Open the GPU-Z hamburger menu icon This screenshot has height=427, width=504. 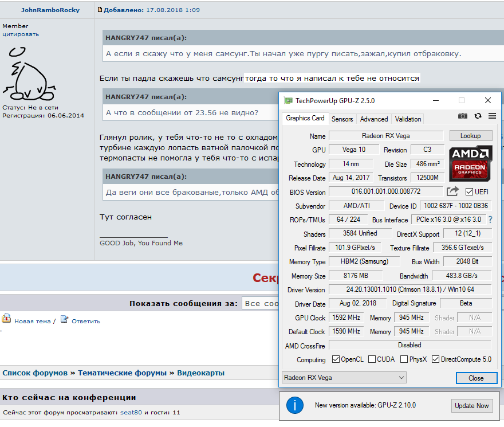pos(492,116)
